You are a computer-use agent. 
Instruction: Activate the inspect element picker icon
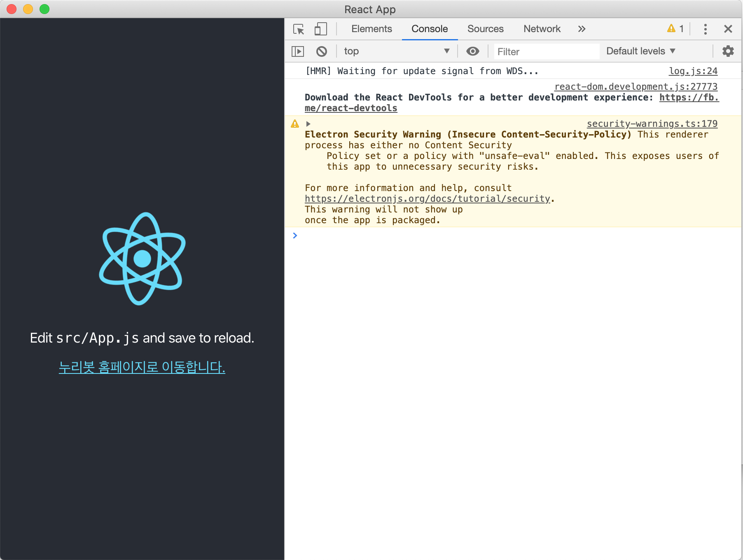pyautogui.click(x=299, y=29)
